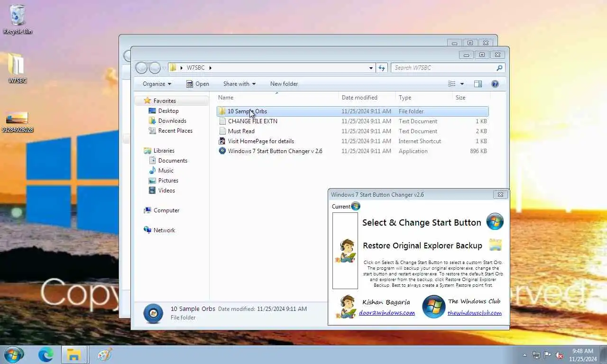This screenshot has height=364, width=607.
Task: Click Open in the Explorer toolbar
Action: click(x=198, y=84)
